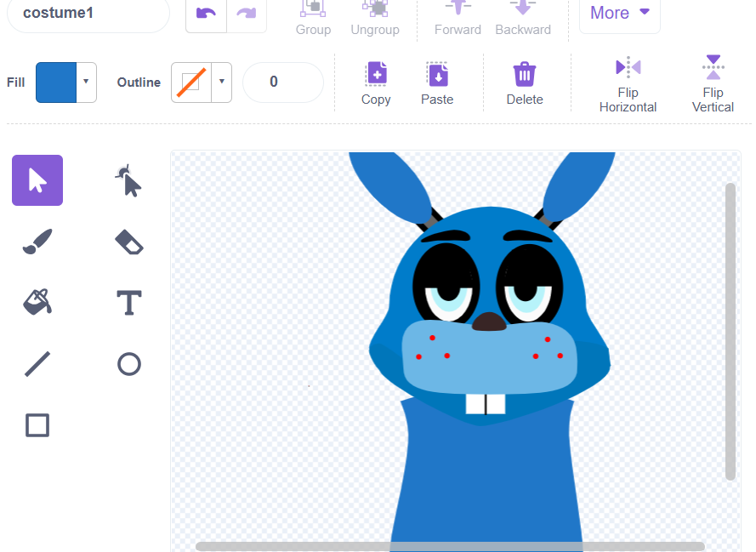756x552 pixels.
Task: Edit the costume1 name field
Action: click(x=88, y=14)
